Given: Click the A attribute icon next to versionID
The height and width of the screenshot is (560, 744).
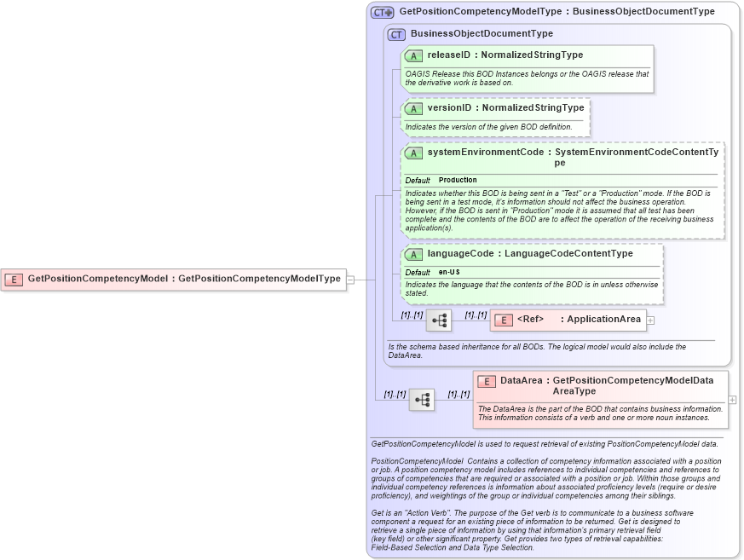Looking at the screenshot, I should (414, 108).
